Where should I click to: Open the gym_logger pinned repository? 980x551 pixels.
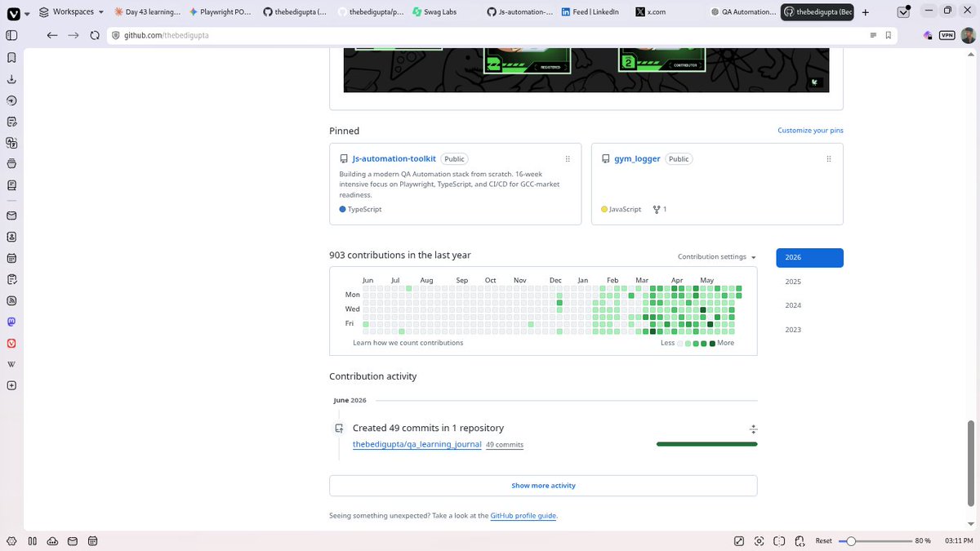point(637,159)
